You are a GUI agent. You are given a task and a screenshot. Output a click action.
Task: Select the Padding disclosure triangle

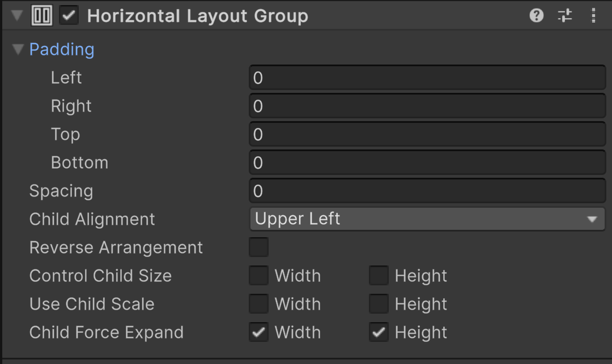pyautogui.click(x=18, y=49)
